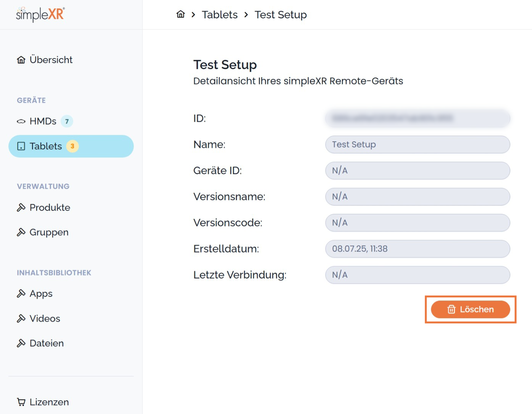Open Apps in the content library
The height and width of the screenshot is (414, 532).
[x=41, y=294]
